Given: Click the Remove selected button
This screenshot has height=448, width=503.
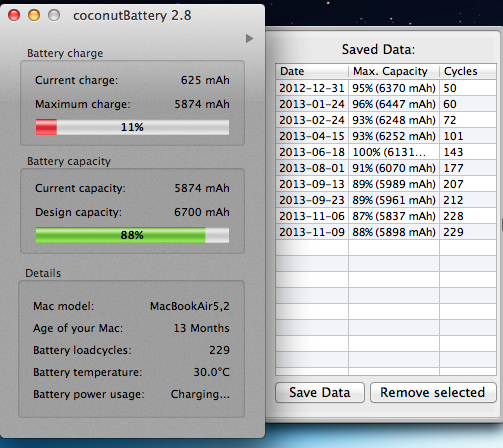Looking at the screenshot, I should point(433,393).
